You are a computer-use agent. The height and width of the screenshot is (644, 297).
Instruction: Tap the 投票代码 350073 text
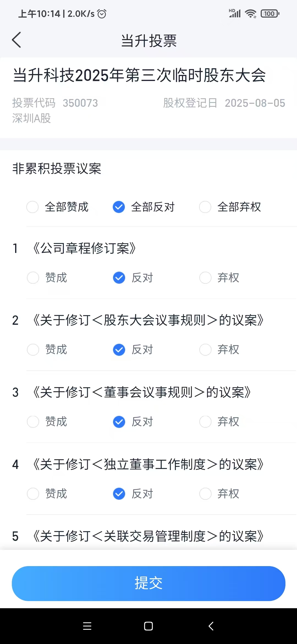55,103
